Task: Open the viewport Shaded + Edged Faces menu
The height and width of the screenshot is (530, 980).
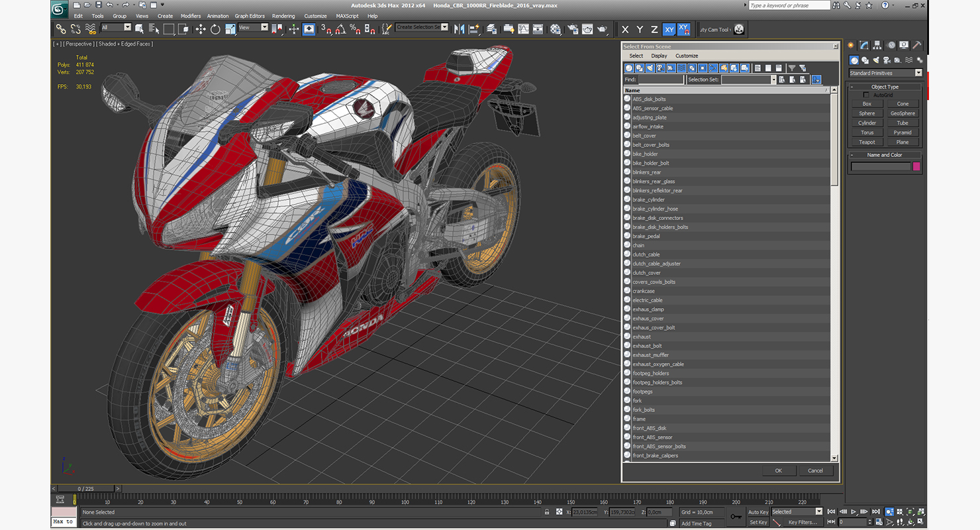Action: (126, 44)
